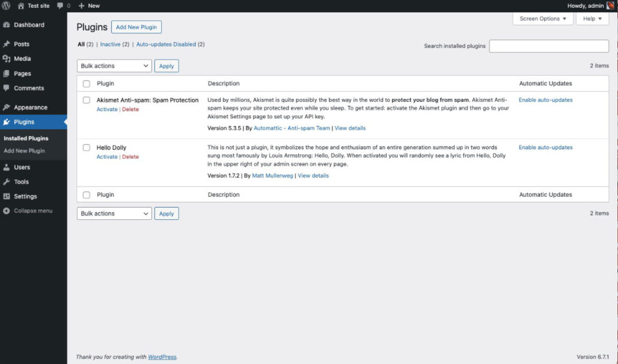Click Version 6.7.1 footer text
Image resolution: width=618 pixels, height=364 pixels.
pos(593,357)
